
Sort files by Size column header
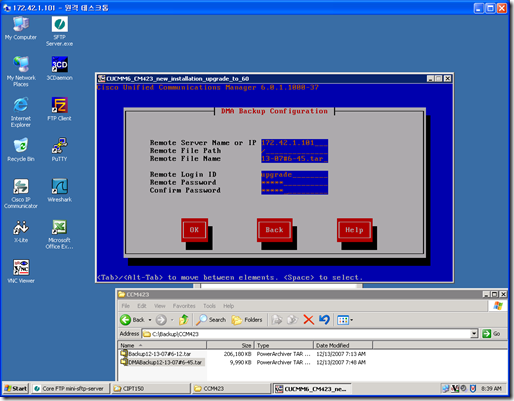pos(230,345)
